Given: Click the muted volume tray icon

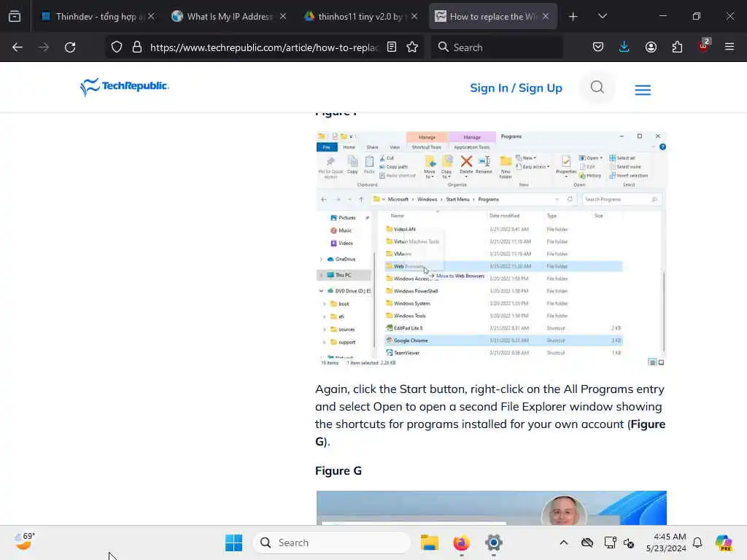Looking at the screenshot, I should [629, 542].
